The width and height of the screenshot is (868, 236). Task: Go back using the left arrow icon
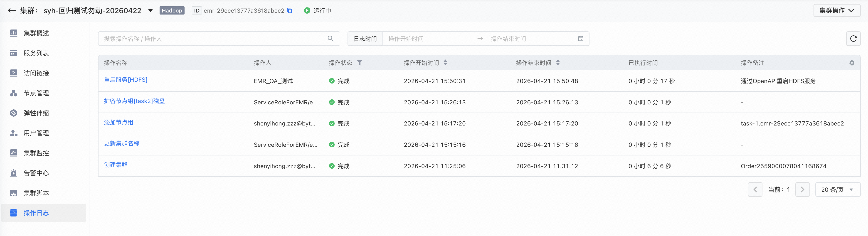click(x=12, y=10)
